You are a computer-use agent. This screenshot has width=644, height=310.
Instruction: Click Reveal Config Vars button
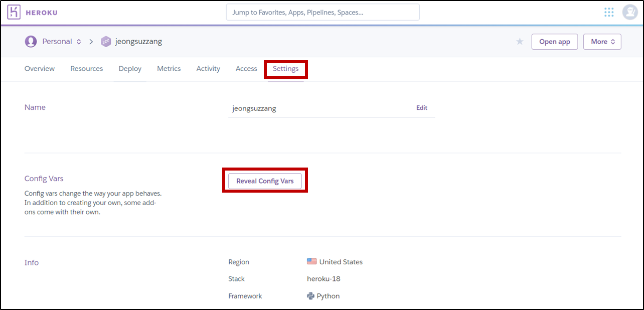[x=265, y=181]
